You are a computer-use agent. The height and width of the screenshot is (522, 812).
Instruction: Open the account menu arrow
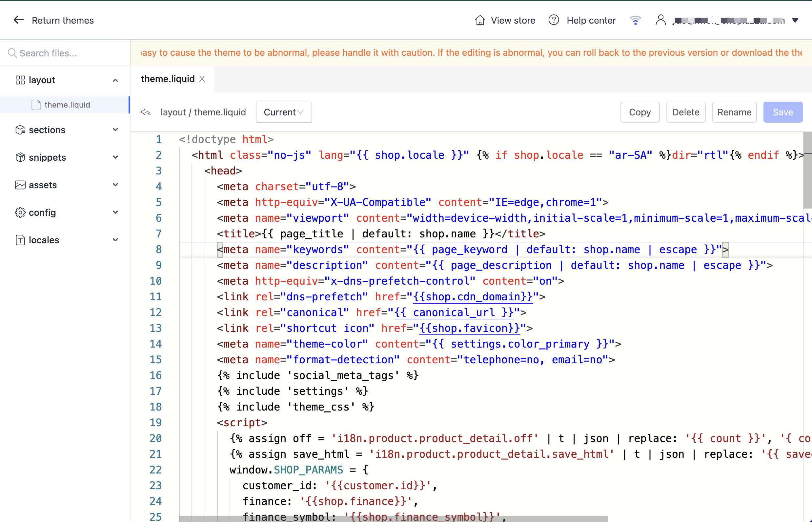tap(795, 20)
